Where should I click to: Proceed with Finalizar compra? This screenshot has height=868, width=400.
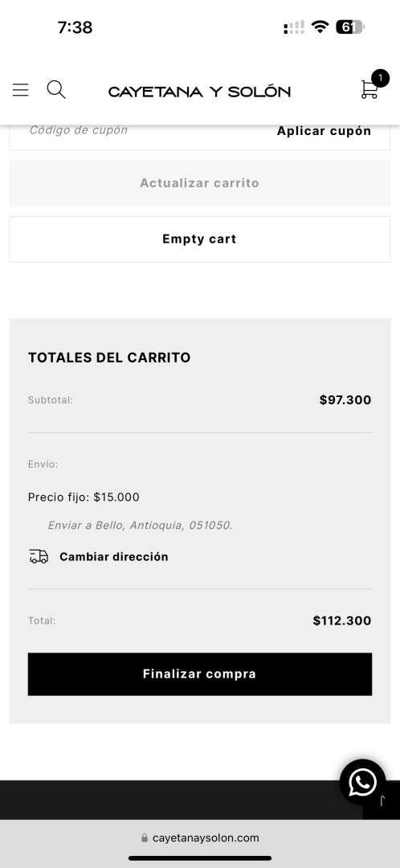coord(200,674)
